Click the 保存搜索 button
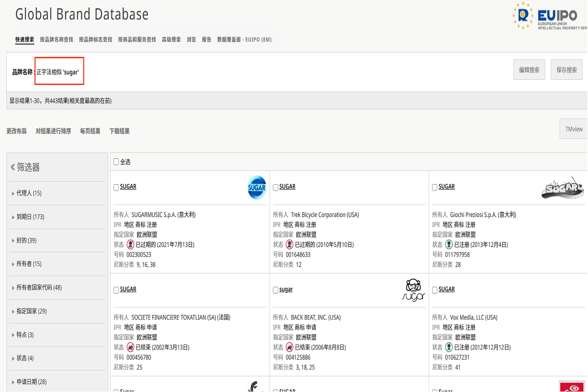The image size is (588, 392). coord(566,70)
